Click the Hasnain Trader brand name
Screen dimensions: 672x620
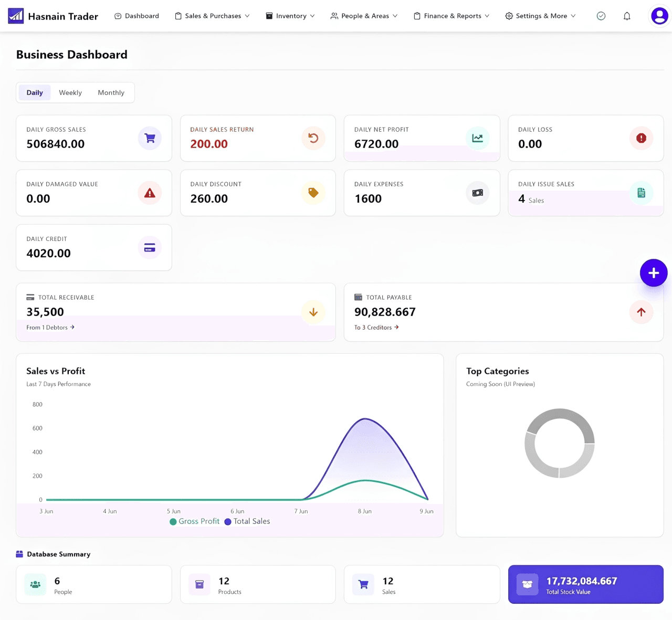tap(63, 16)
